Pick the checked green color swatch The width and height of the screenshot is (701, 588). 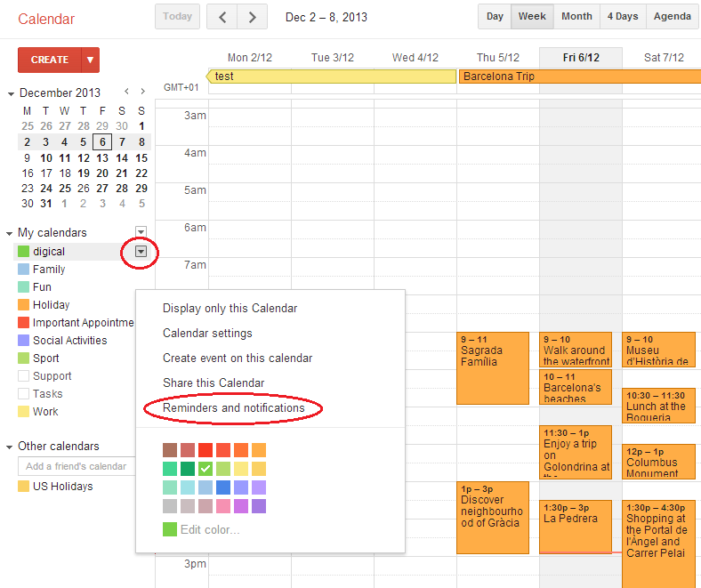click(x=205, y=469)
